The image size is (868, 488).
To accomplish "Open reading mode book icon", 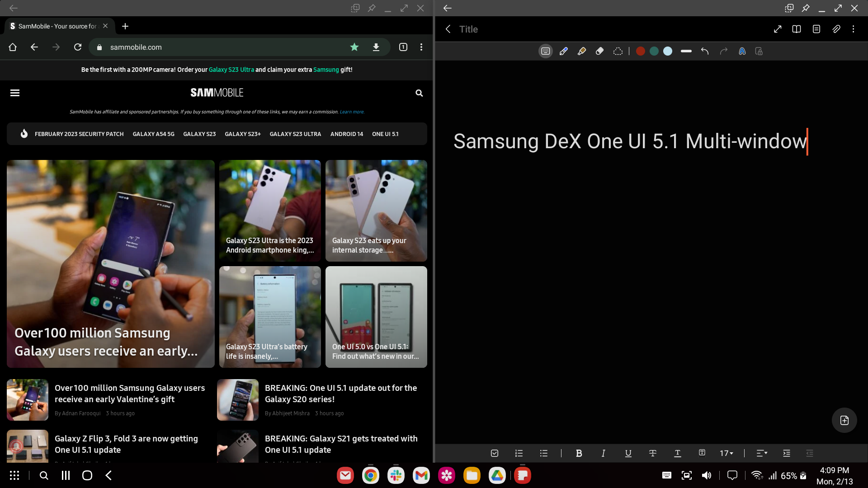I will pos(797,29).
